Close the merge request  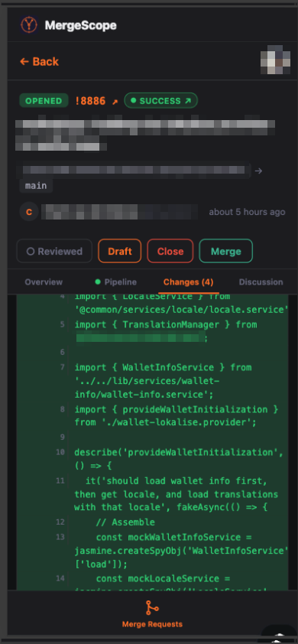click(x=170, y=251)
